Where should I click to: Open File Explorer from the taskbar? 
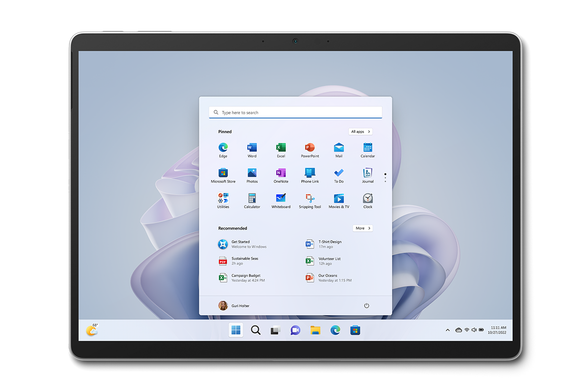315,331
